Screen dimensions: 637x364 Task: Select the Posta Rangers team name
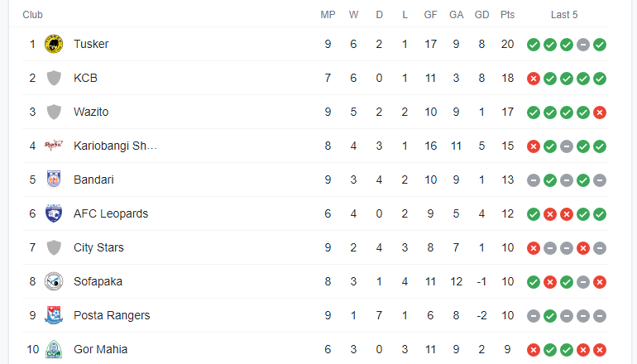click(112, 315)
